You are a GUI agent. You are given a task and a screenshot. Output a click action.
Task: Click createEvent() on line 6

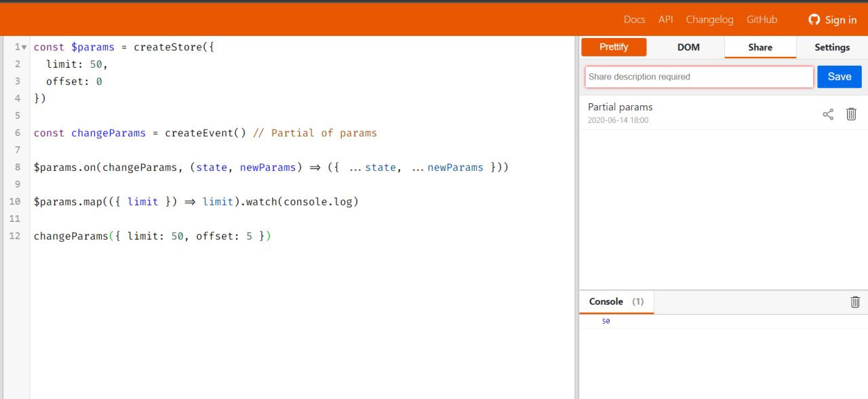point(205,133)
